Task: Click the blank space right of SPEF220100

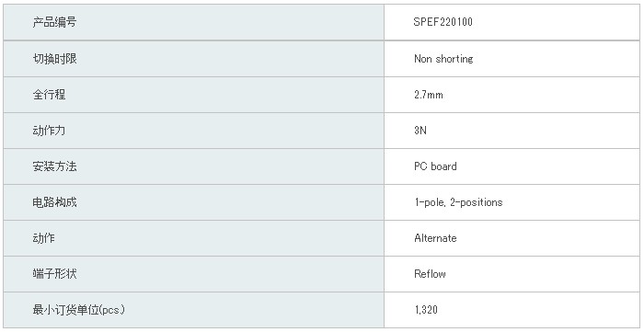Action: (556, 22)
